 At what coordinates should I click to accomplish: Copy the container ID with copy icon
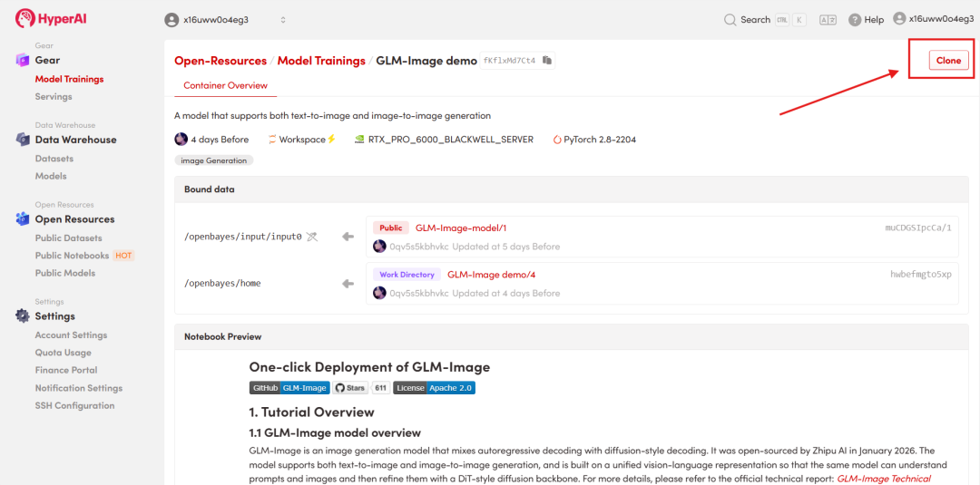click(x=547, y=61)
